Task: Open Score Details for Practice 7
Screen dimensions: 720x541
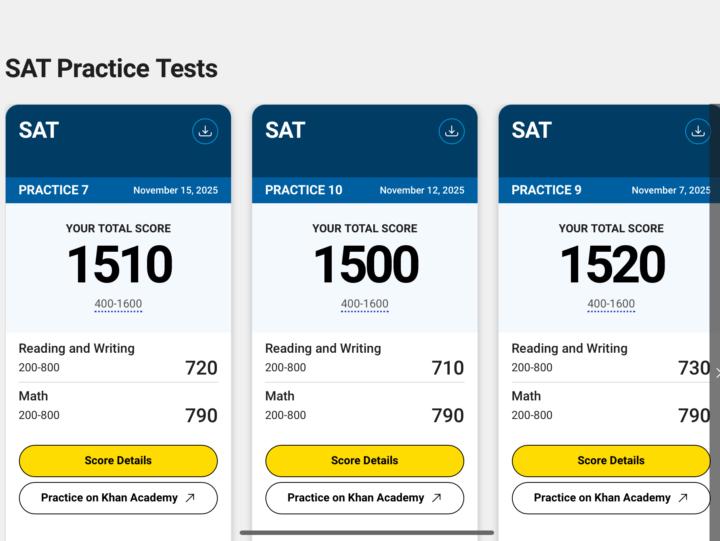Action: click(118, 461)
